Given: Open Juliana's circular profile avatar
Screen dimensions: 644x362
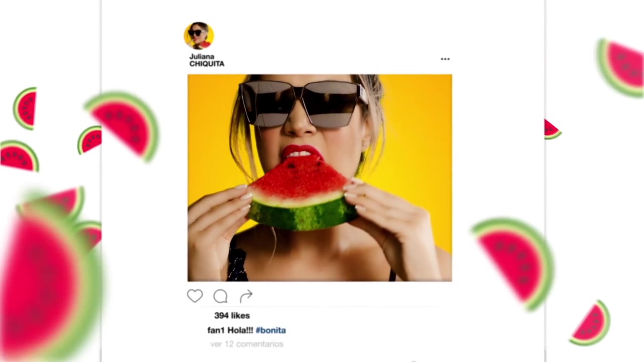Looking at the screenshot, I should pos(199,36).
